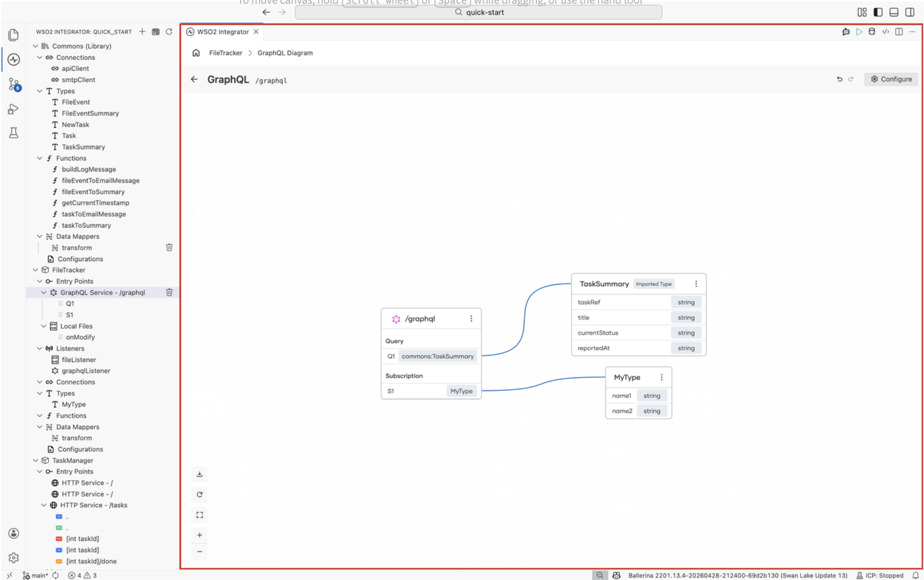Collapse the Listeners section
This screenshot has width=924, height=580.
(40, 348)
